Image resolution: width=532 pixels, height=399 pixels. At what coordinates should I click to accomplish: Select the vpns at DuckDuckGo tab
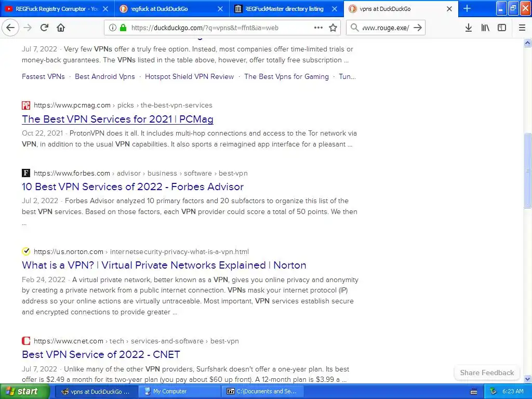point(401,9)
